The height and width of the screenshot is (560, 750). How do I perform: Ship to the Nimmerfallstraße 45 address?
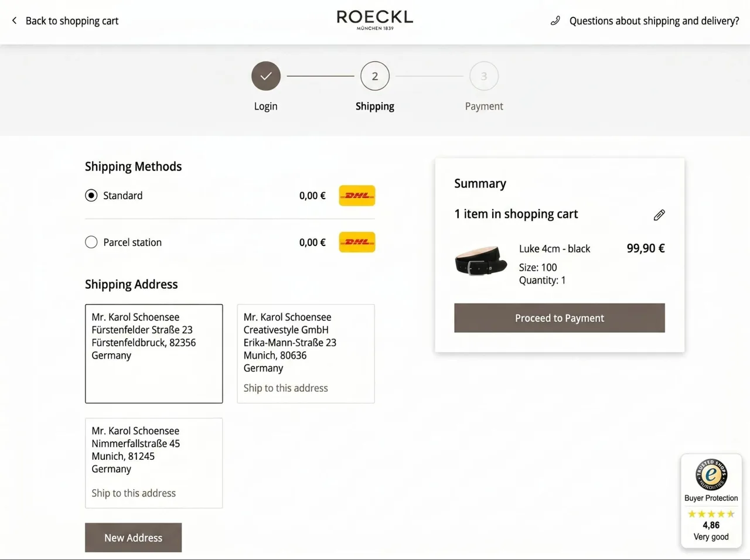(x=134, y=493)
